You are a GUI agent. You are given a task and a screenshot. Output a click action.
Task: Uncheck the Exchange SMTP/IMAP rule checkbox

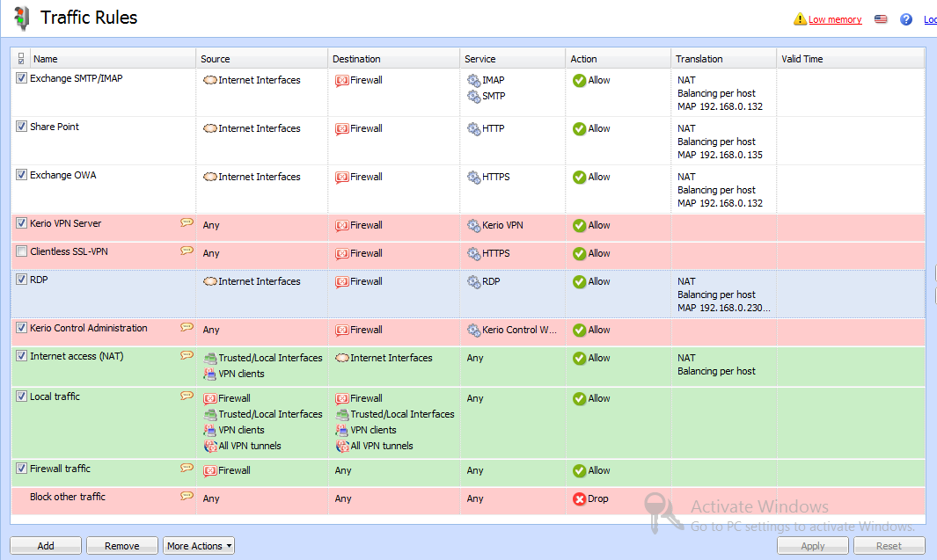(21, 77)
